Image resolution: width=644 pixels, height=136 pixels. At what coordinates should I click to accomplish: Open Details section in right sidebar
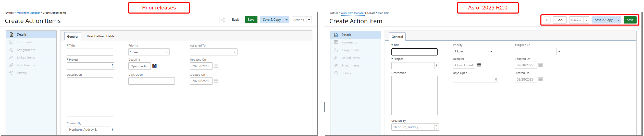point(356,35)
